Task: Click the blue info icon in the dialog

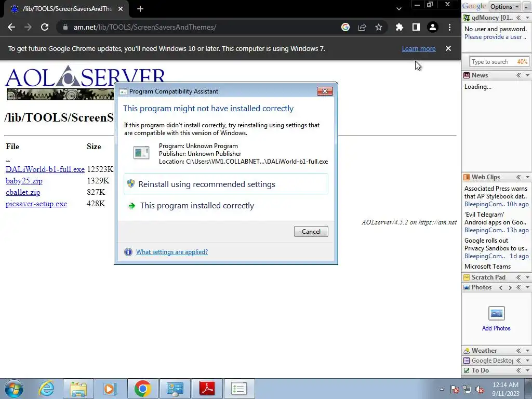Action: tap(128, 252)
